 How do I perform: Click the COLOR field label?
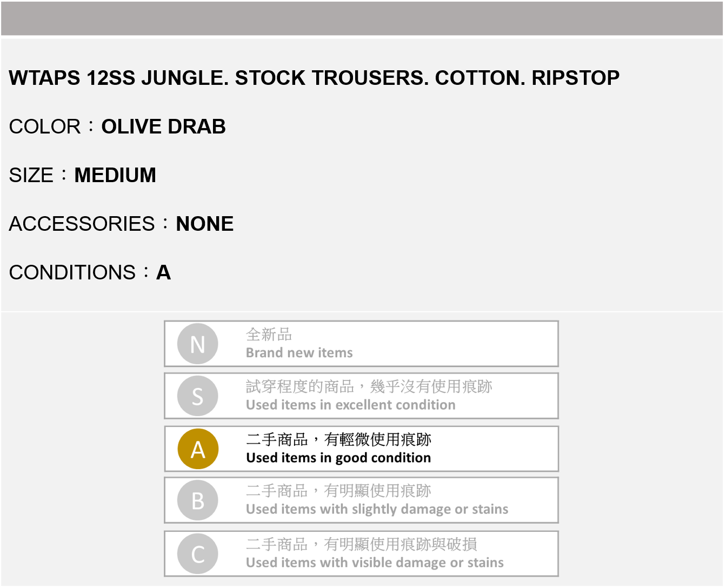click(45, 126)
